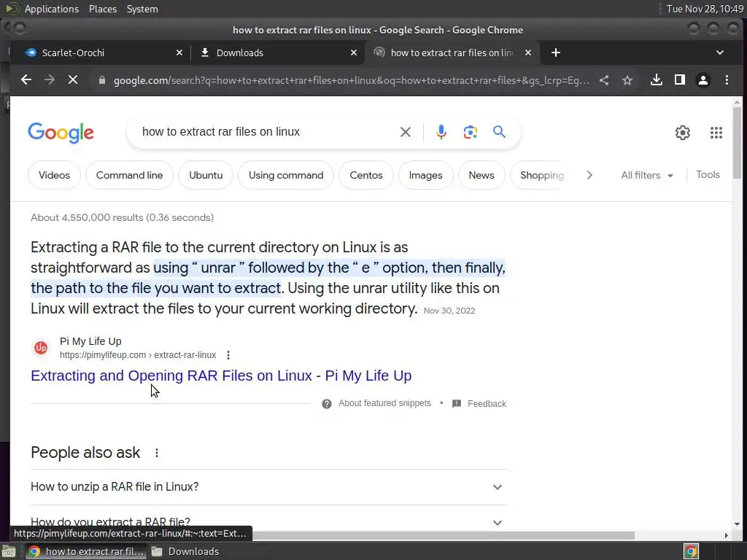747x560 pixels.
Task: Open the Places menu
Action: tap(102, 9)
